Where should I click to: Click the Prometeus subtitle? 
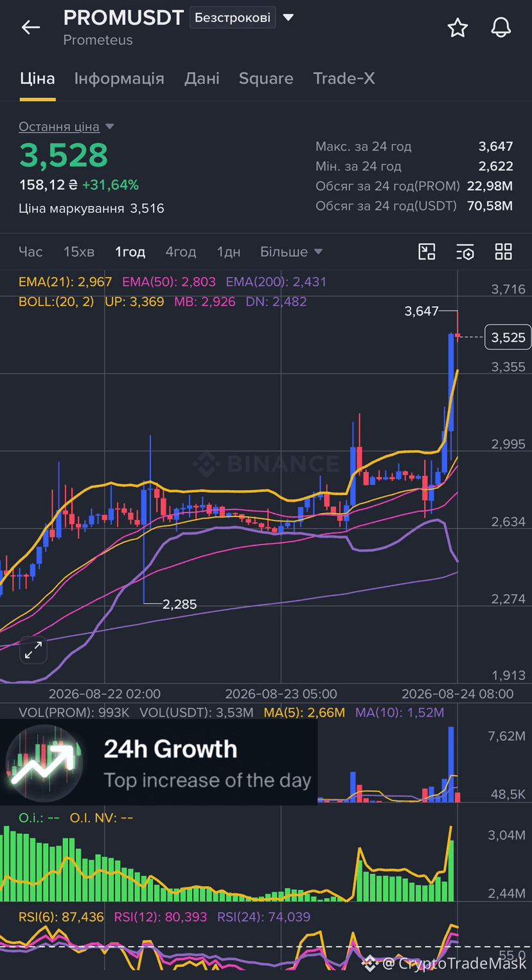pyautogui.click(x=98, y=40)
